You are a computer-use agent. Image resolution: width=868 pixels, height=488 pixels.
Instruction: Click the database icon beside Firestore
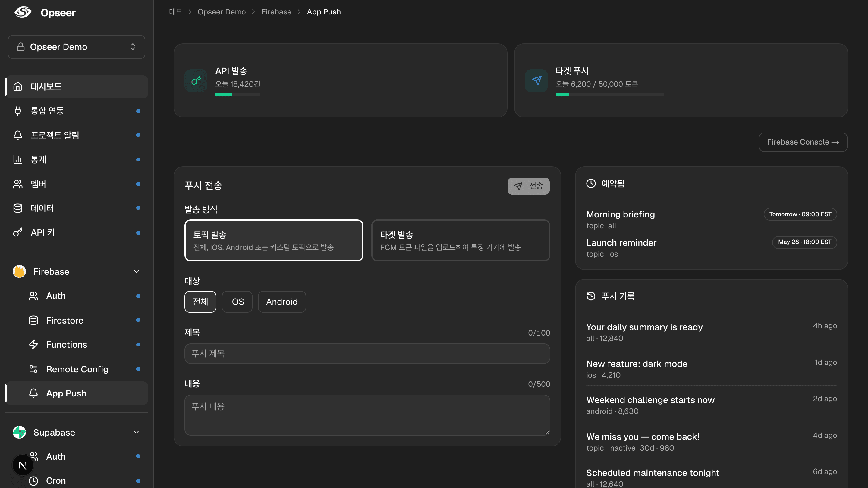[x=33, y=320]
